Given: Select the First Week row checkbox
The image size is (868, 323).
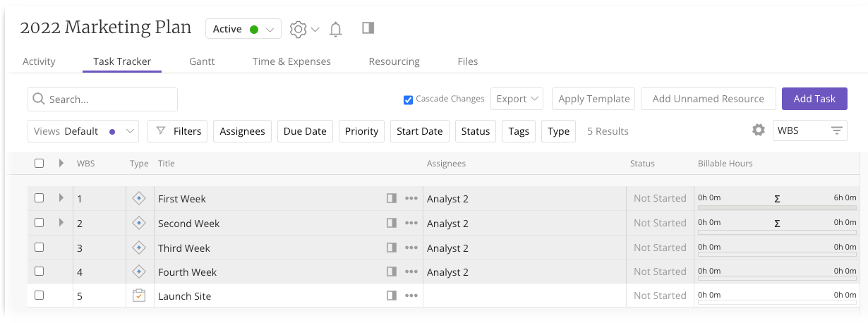Looking at the screenshot, I should pyautogui.click(x=40, y=198).
